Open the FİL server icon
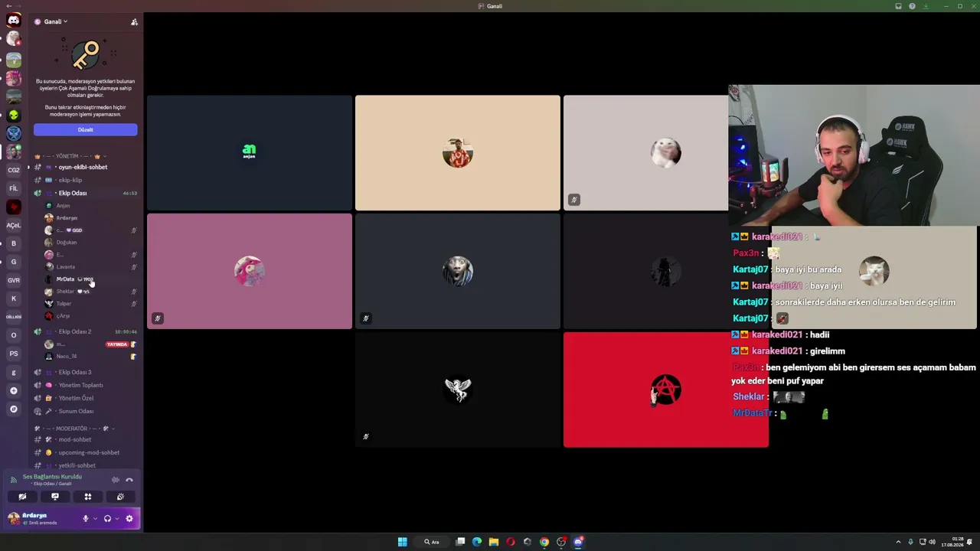 point(14,188)
